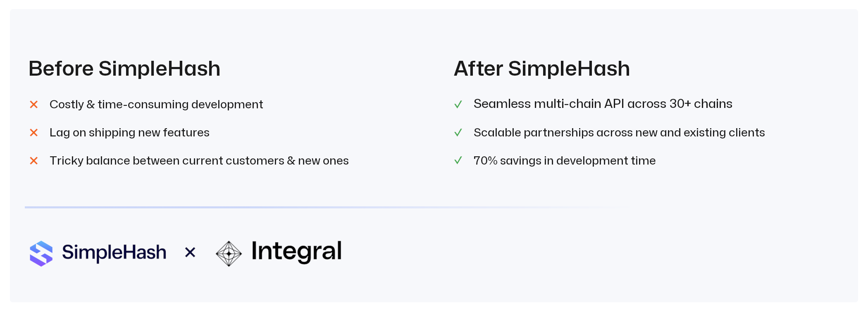This screenshot has height=313, width=868.
Task: Click the SimpleHash wordmark text
Action: pos(114,252)
